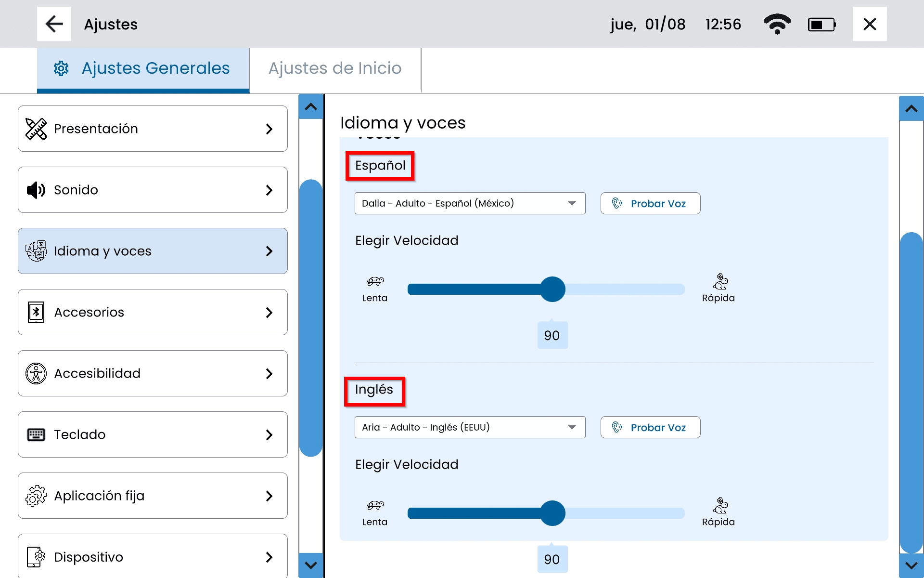This screenshot has width=924, height=578.
Task: Expand Dispositivo menu chevron
Action: pyautogui.click(x=269, y=557)
